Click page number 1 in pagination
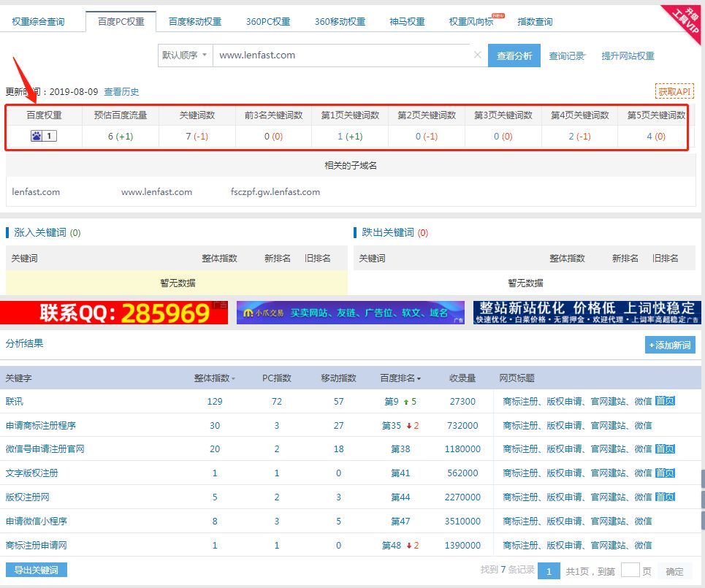The height and width of the screenshot is (588, 705). tap(549, 571)
